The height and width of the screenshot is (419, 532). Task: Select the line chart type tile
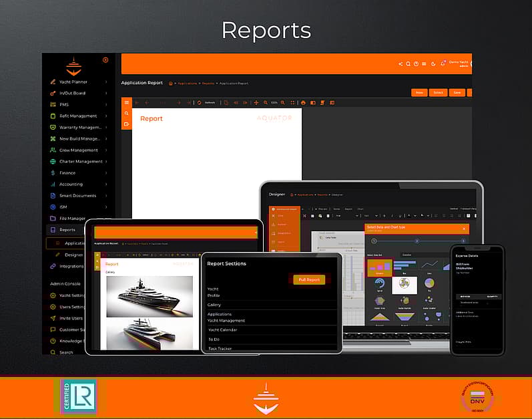point(429,267)
